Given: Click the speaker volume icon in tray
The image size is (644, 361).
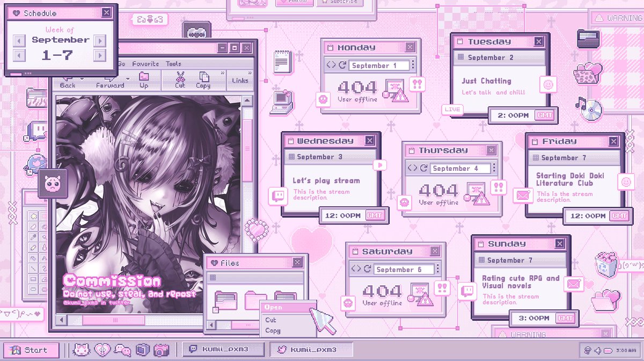Looking at the screenshot, I should [598, 350].
